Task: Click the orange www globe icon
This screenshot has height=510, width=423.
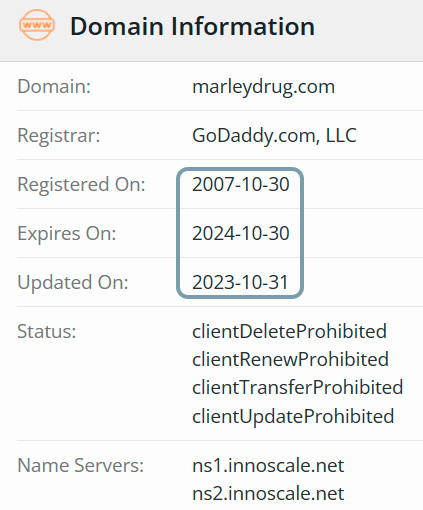Action: 37,25
